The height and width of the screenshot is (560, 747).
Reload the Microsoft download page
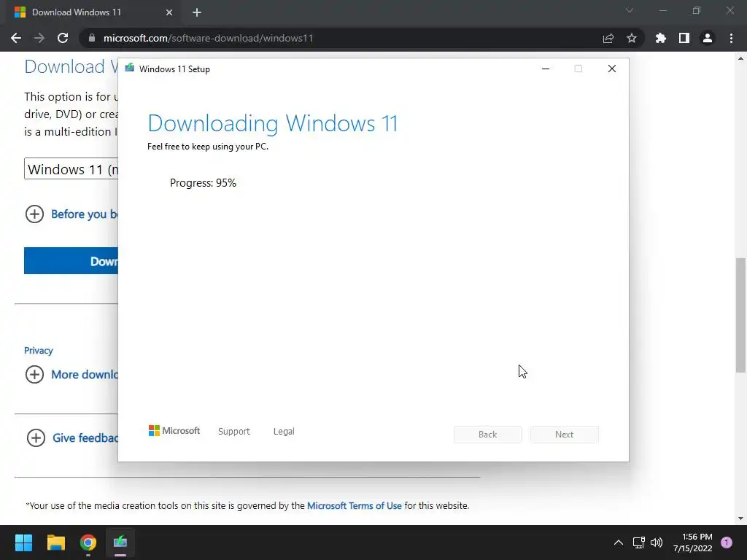pyautogui.click(x=63, y=38)
